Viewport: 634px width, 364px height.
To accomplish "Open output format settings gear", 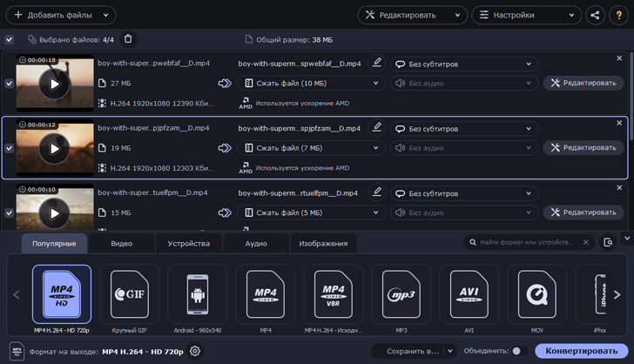I will point(195,351).
